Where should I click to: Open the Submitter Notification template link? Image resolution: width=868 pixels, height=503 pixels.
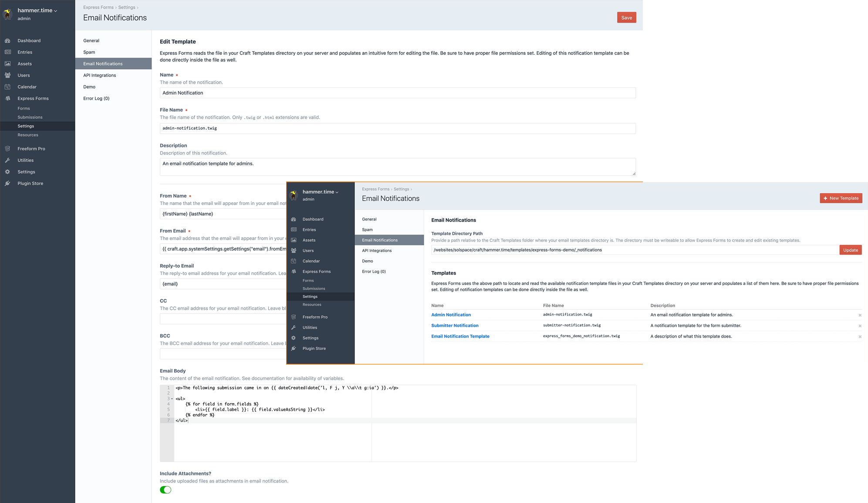pos(455,325)
